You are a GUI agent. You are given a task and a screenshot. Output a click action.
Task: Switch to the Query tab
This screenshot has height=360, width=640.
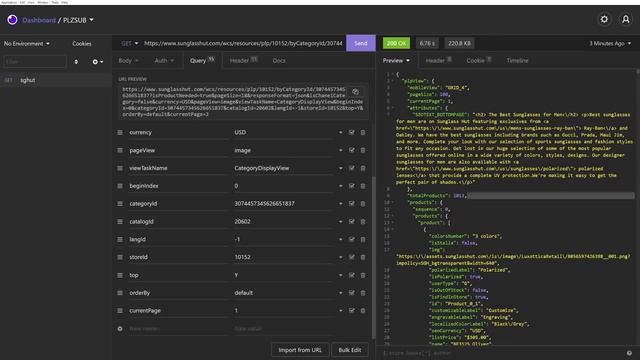[202, 60]
